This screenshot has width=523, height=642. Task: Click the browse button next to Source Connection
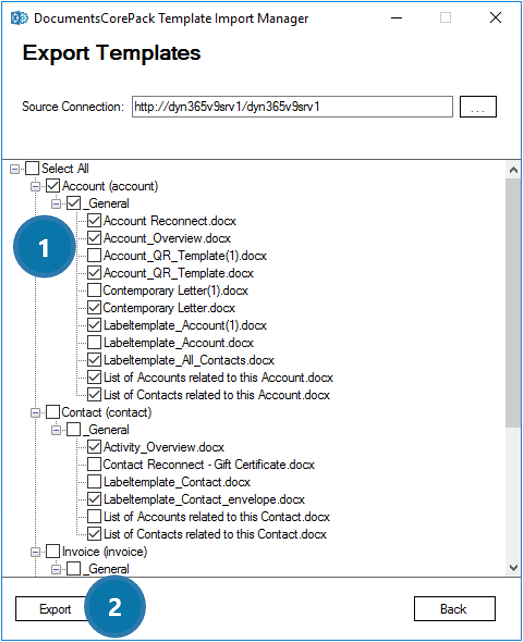[x=478, y=107]
